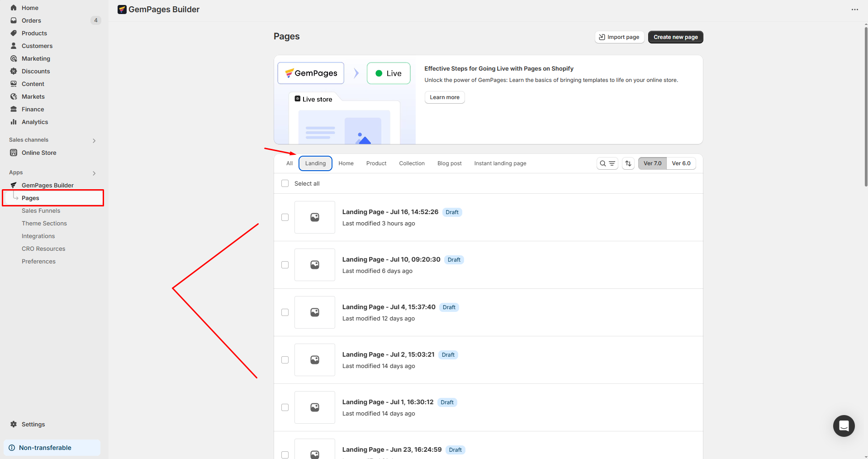This screenshot has width=868, height=459.
Task: Check the Jul 16 landing page checkbox
Action: pyautogui.click(x=285, y=217)
